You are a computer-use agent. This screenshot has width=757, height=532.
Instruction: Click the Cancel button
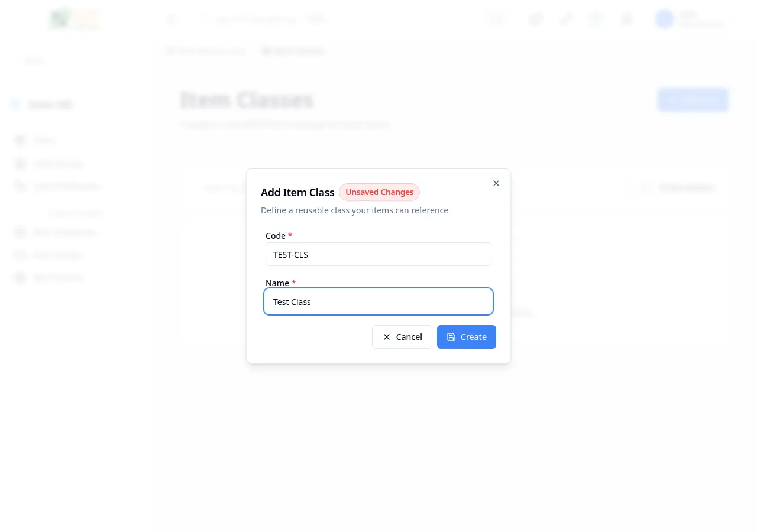coord(402,337)
